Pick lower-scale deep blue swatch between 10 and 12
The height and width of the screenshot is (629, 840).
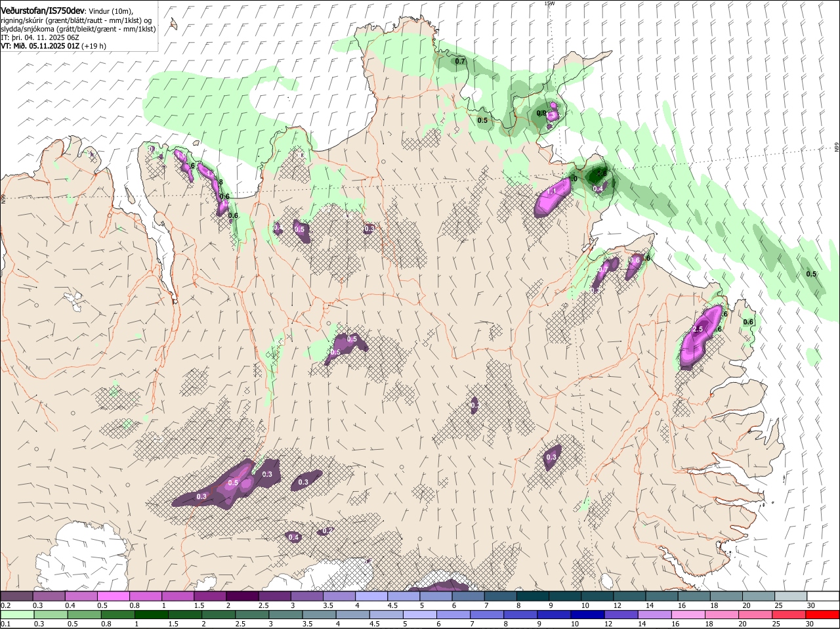588,615
